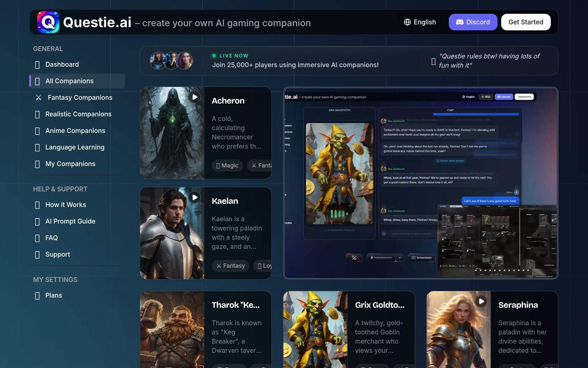The height and width of the screenshot is (368, 588).
Task: Click the English selector inside the demo
Action: tap(469, 97)
